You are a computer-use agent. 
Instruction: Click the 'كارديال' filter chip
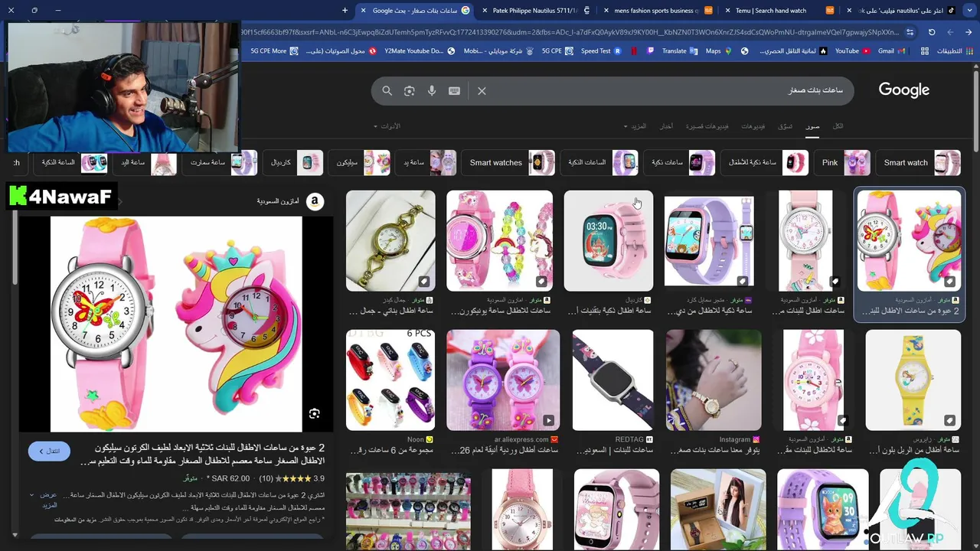(x=295, y=163)
